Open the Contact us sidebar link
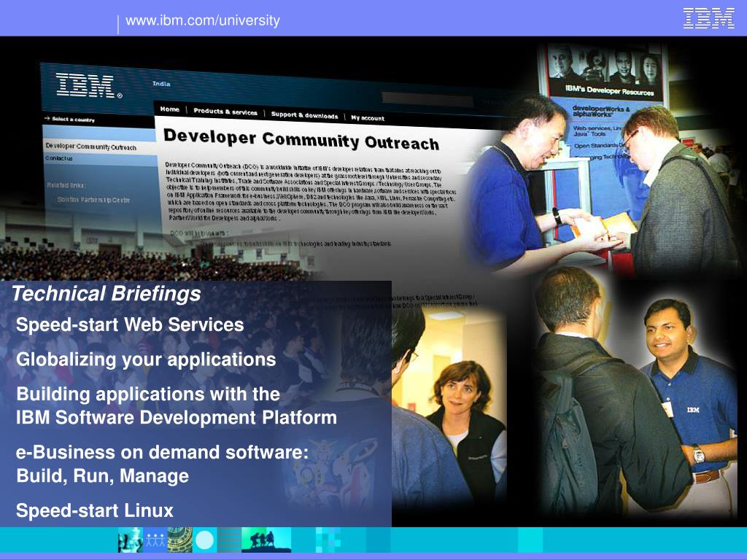The width and height of the screenshot is (747, 560). point(59,157)
